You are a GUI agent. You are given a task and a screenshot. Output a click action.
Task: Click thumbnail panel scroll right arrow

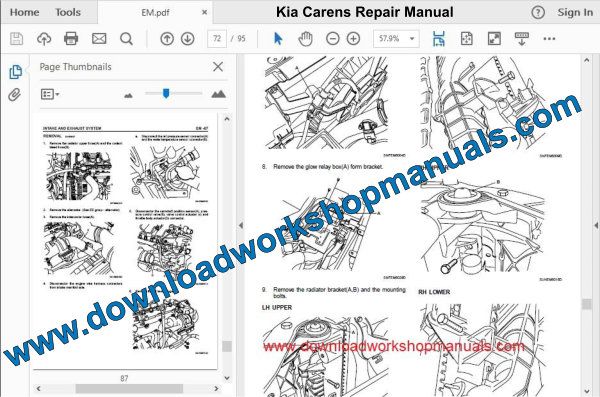click(x=216, y=389)
